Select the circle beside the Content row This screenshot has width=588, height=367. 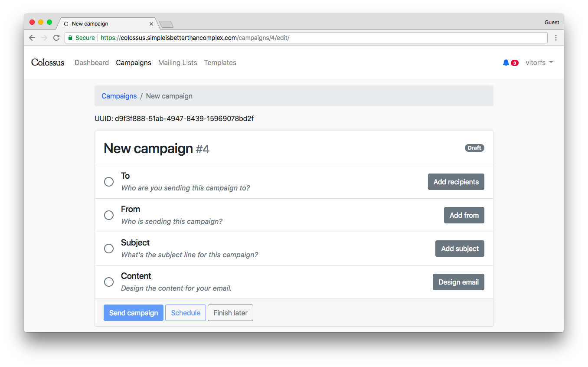pos(109,282)
